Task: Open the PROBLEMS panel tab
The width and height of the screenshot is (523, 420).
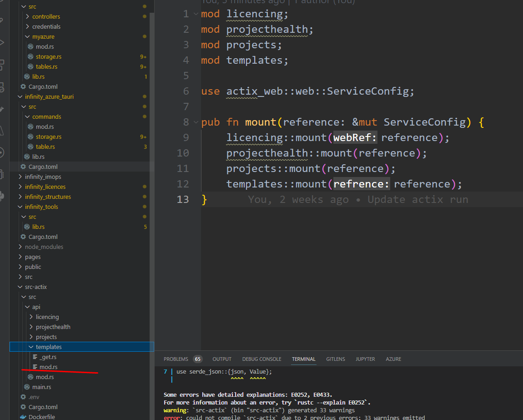Action: 176,359
